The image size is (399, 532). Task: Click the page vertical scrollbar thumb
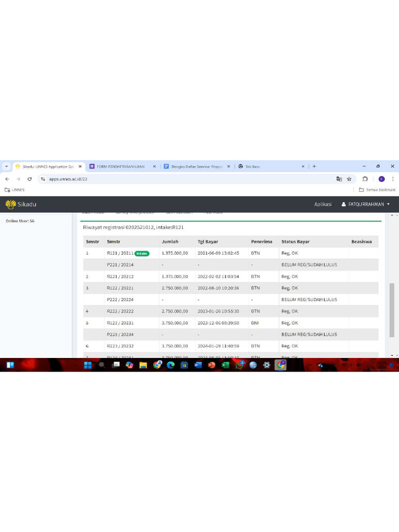point(392,310)
